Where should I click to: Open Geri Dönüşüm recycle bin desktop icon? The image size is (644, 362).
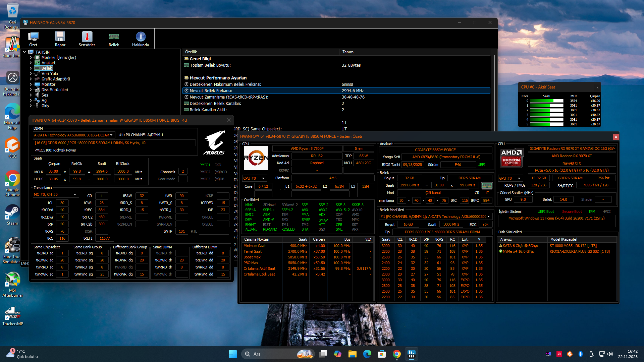[x=12, y=16]
